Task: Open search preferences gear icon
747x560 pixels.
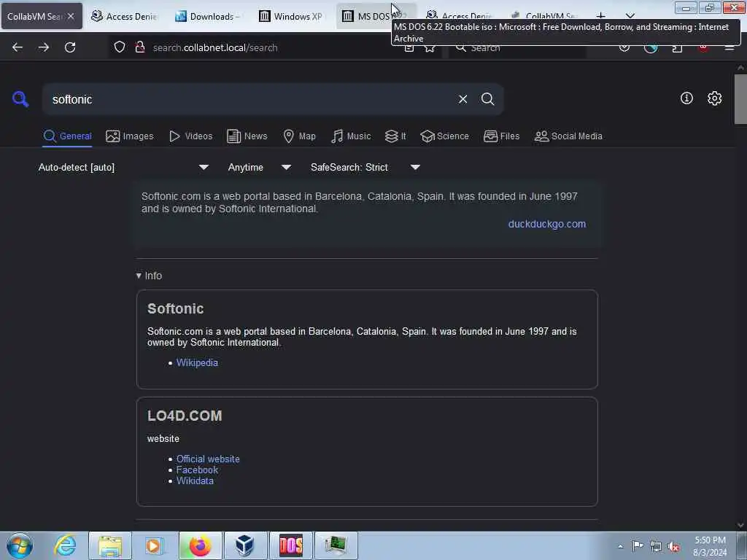Action: click(x=714, y=98)
